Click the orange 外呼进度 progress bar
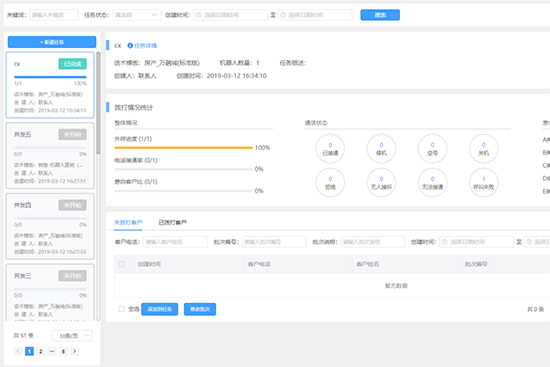 click(183, 148)
